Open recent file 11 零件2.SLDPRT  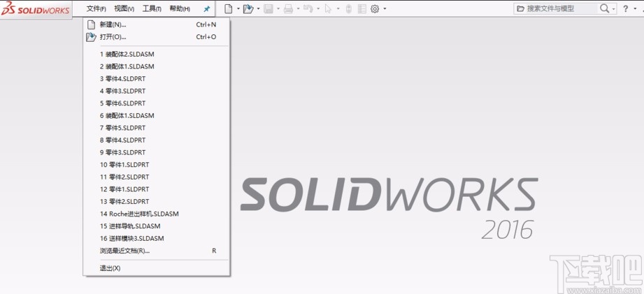pos(157,177)
